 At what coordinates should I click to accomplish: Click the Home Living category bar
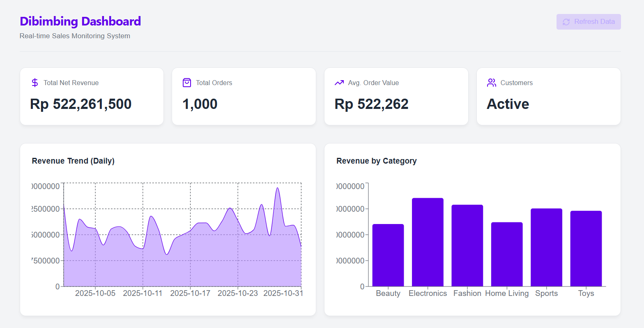pos(507,254)
